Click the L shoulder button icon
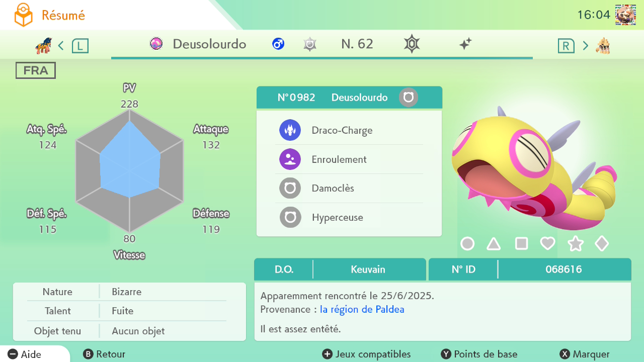The width and height of the screenshot is (644, 362). tap(80, 46)
